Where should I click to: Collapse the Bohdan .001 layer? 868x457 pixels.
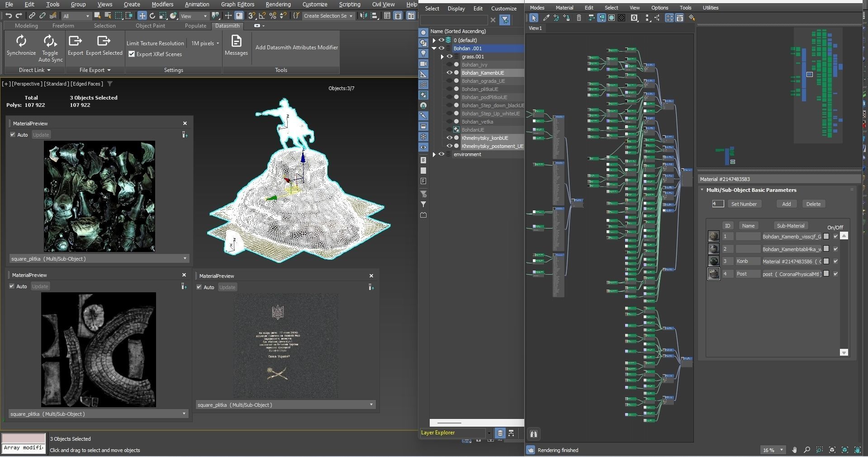[x=434, y=48]
